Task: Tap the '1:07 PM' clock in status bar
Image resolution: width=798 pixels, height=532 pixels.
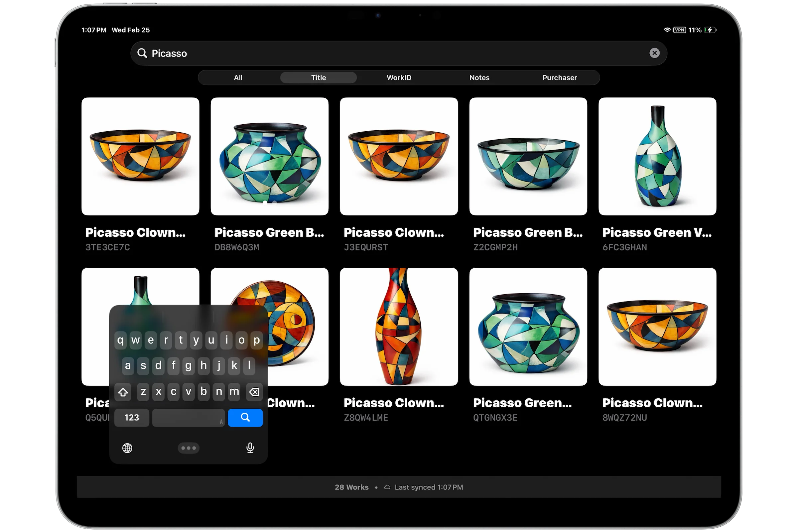Action: click(x=94, y=30)
